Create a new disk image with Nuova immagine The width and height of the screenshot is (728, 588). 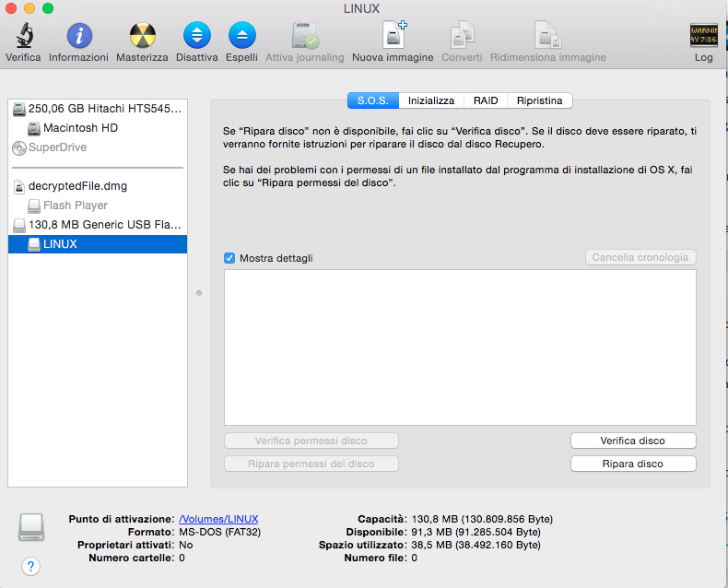click(393, 38)
